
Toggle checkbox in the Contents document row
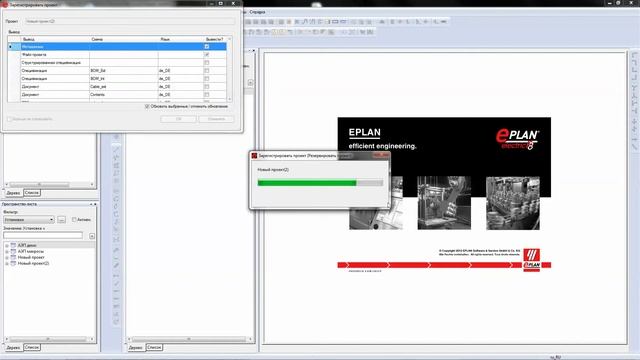click(x=207, y=94)
